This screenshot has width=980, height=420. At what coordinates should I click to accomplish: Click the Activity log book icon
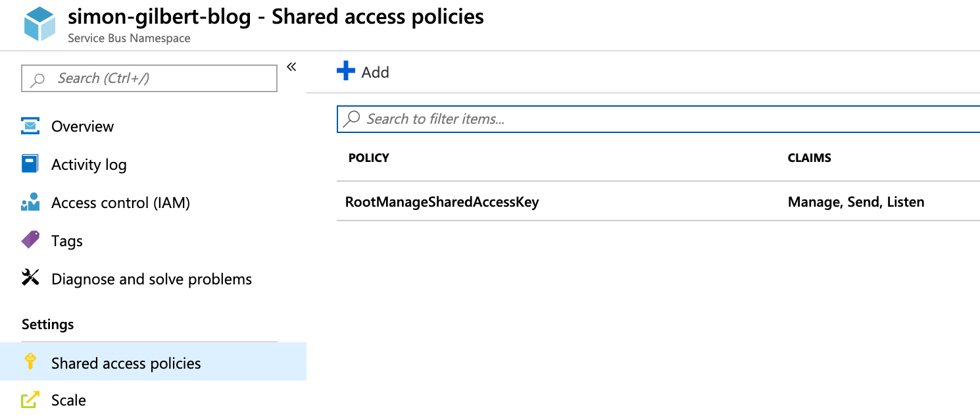(x=30, y=164)
